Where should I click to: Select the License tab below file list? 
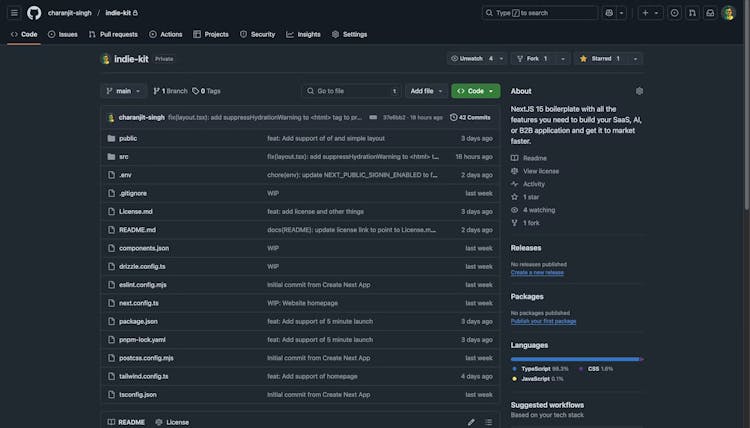click(172, 422)
